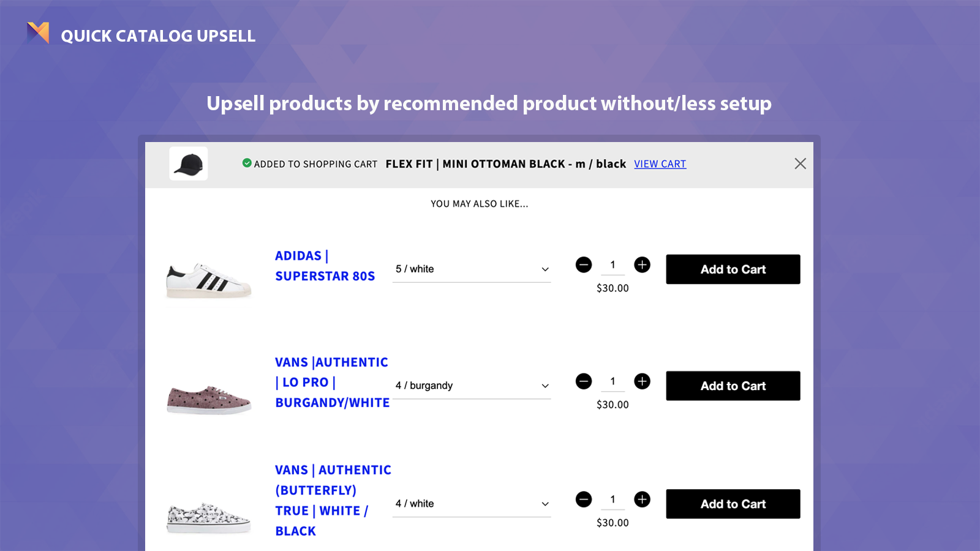This screenshot has width=980, height=551.
Task: Click the minus icon beside Adidas Superstar quantity
Action: point(584,264)
